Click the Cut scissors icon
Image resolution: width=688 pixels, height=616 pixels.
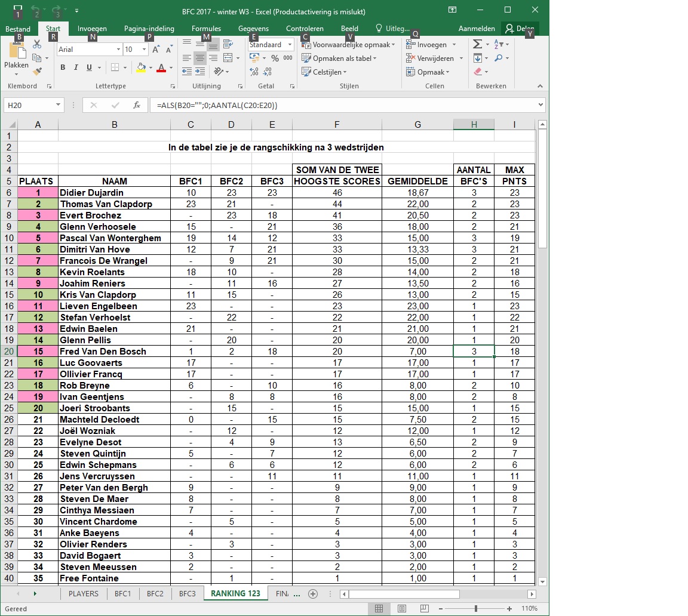pos(37,44)
